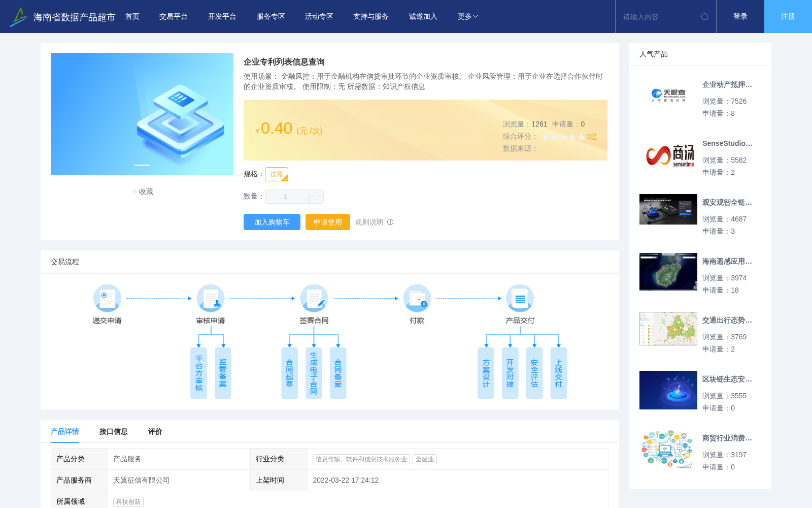Open 活动专区 navigation item

[319, 17]
